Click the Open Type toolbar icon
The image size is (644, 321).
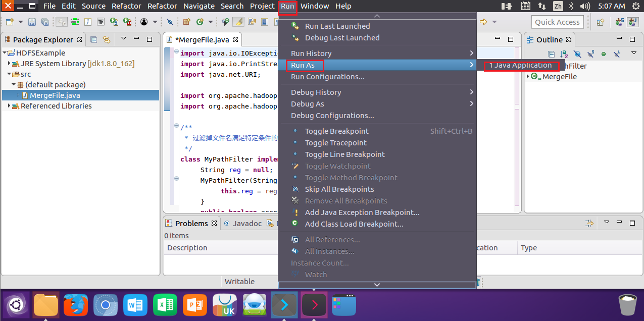click(x=226, y=22)
